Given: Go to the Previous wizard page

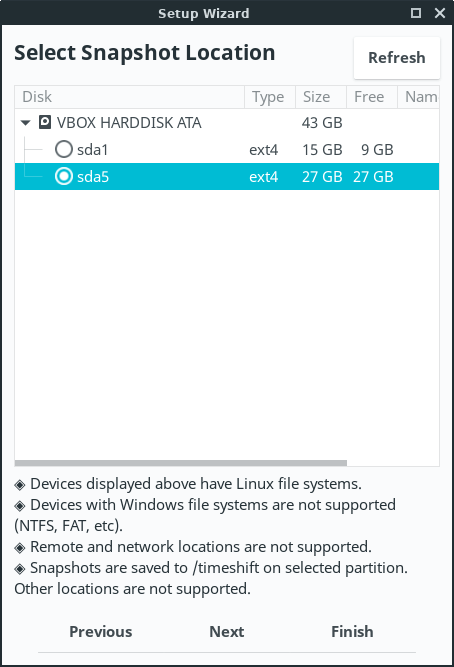Looking at the screenshot, I should [101, 632].
